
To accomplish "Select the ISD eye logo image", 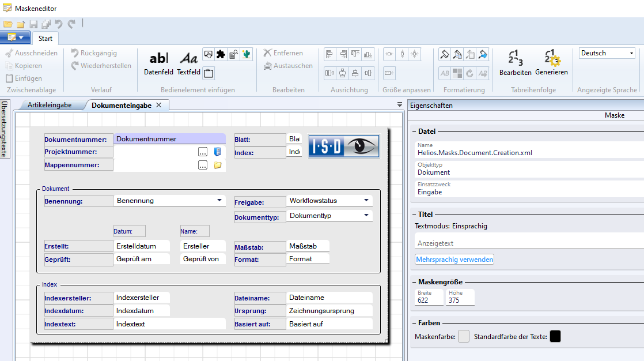I will (343, 146).
